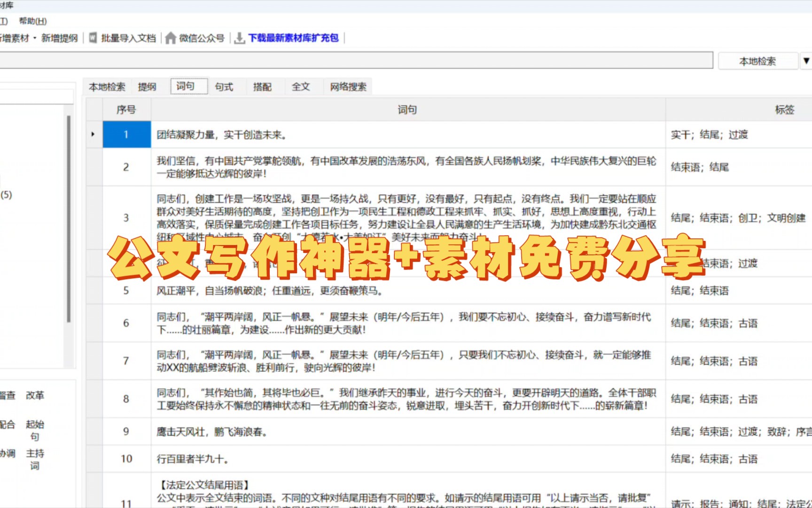
Task: Click the left panel vertical scrollbar
Action: coord(69,219)
